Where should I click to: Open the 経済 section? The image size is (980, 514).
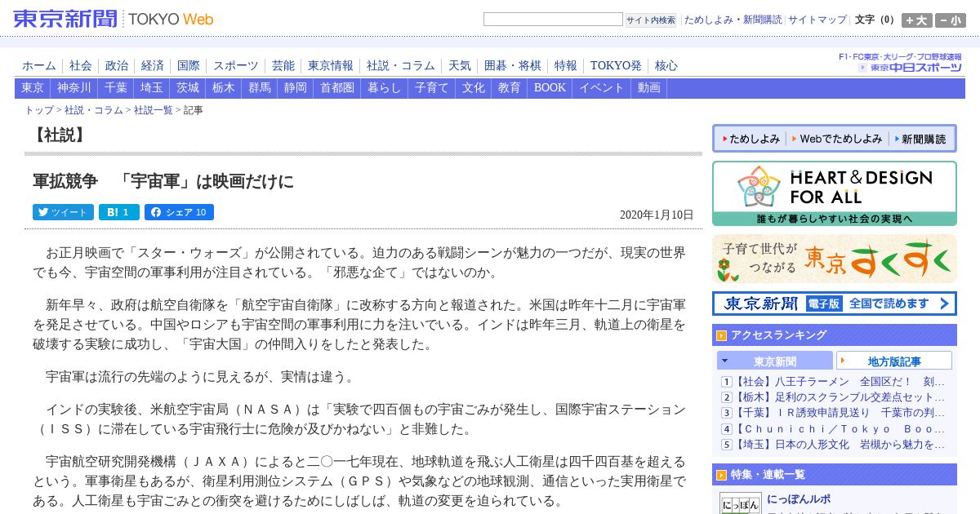(x=153, y=65)
